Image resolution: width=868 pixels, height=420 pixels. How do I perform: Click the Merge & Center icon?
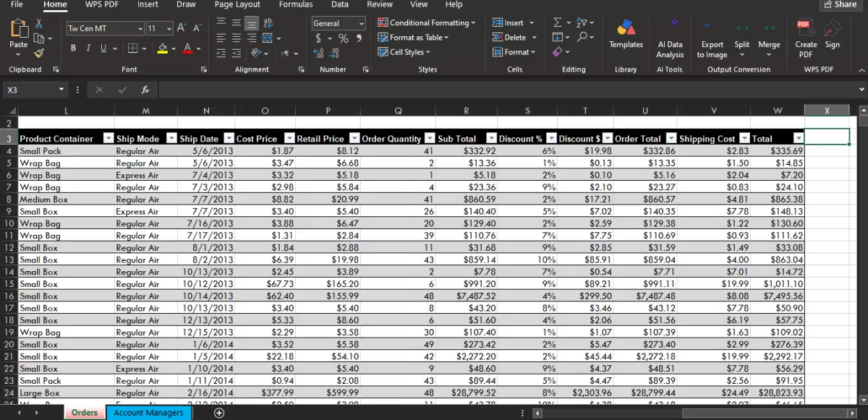point(268,38)
